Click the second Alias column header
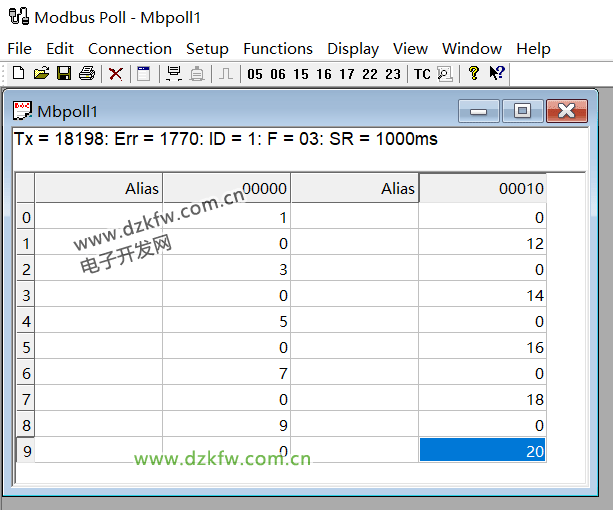This screenshot has height=510, width=613. 355,188
